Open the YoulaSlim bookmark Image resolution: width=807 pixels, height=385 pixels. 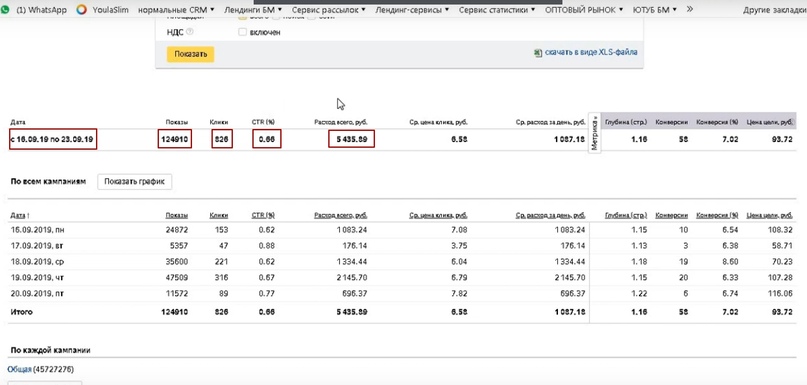click(102, 9)
